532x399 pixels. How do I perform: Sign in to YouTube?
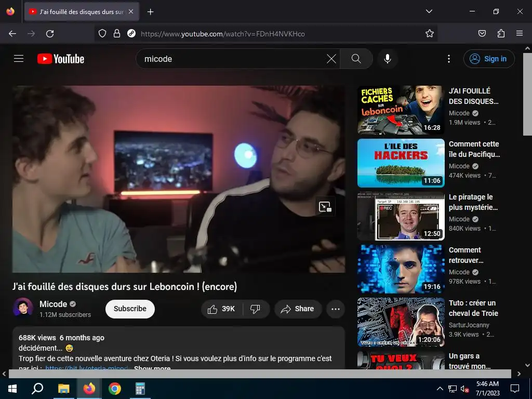pyautogui.click(x=489, y=59)
